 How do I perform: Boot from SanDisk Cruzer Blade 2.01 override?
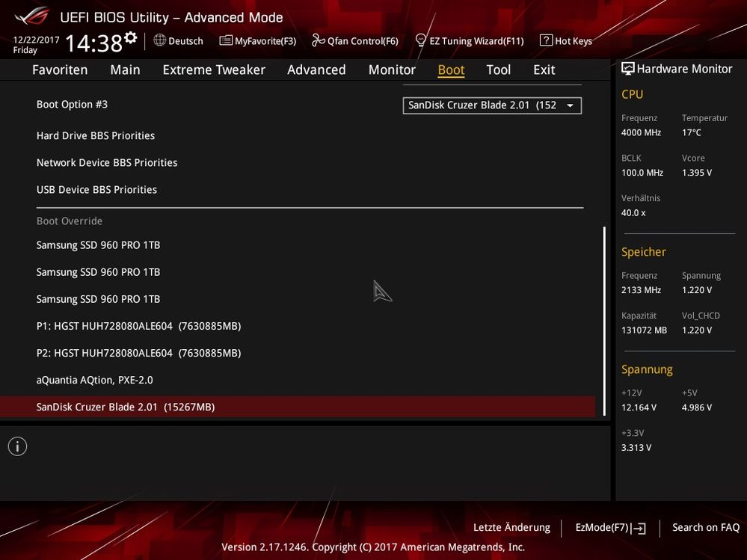tap(298, 407)
